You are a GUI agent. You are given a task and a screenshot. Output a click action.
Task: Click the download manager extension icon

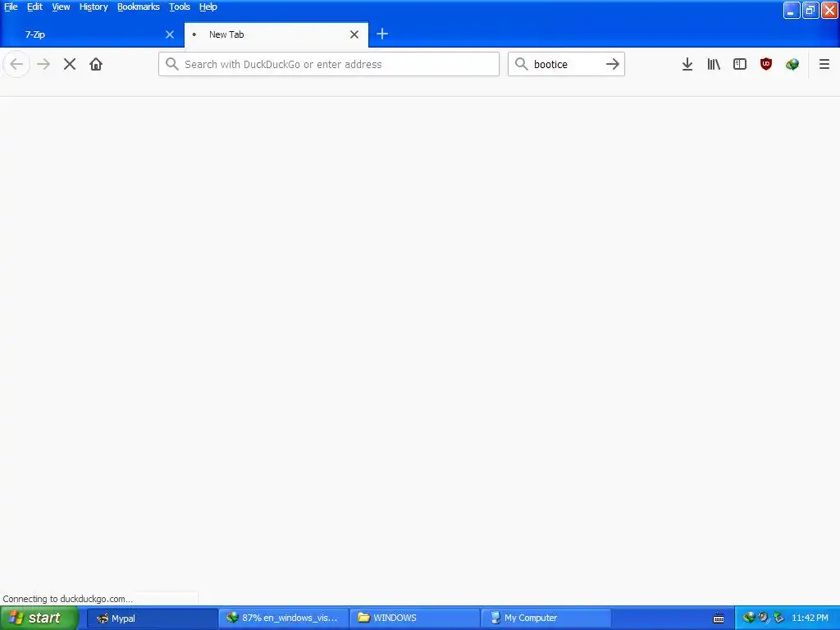point(792,64)
